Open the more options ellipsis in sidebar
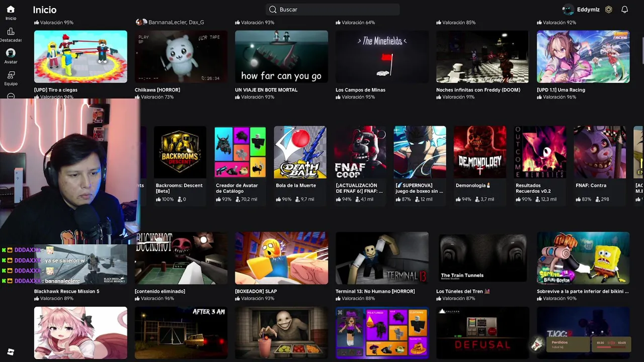Screen dimensions: 644x362 coord(11,96)
